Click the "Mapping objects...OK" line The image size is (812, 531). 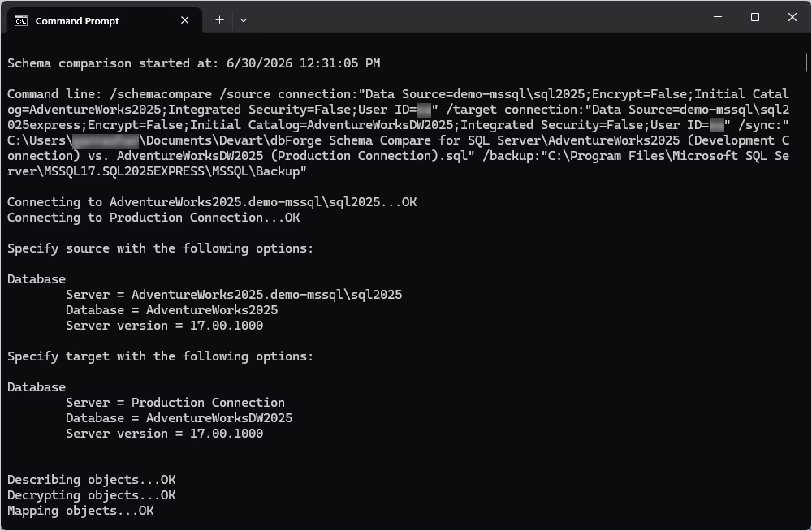80,511
